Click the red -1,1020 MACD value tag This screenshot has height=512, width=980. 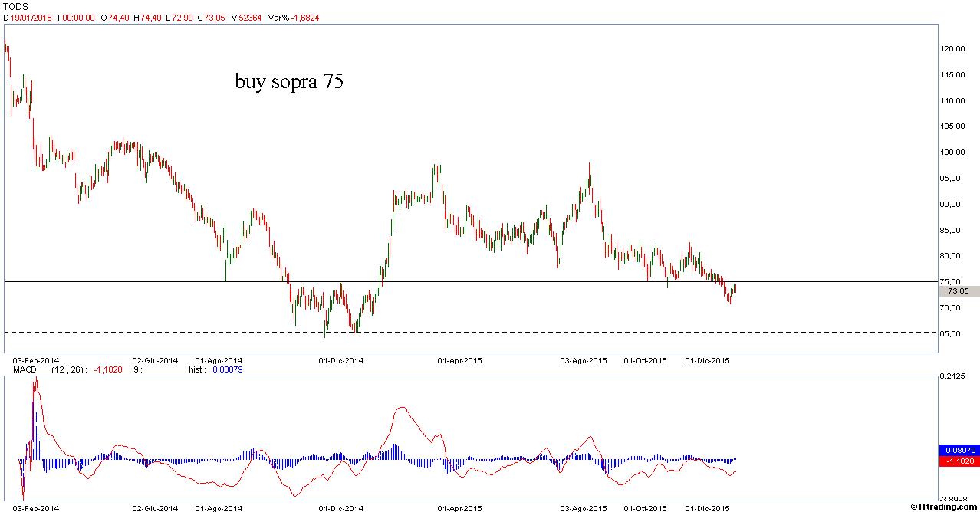958,461
